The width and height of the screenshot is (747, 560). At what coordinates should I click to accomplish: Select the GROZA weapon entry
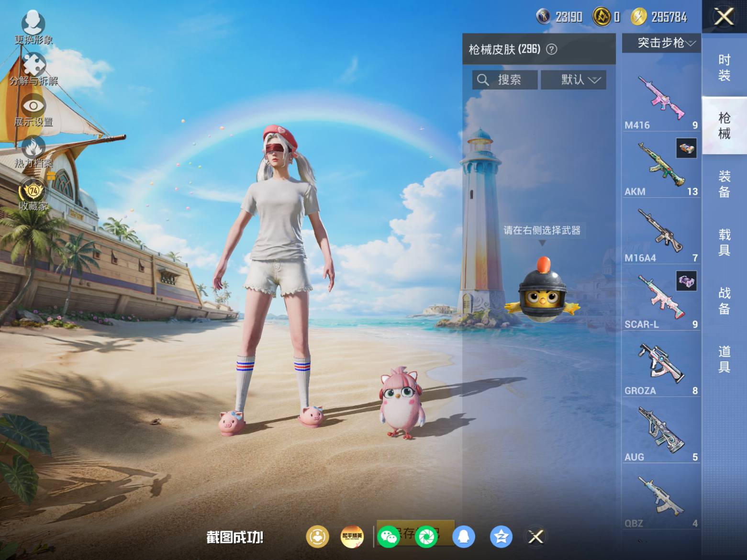[x=661, y=364]
